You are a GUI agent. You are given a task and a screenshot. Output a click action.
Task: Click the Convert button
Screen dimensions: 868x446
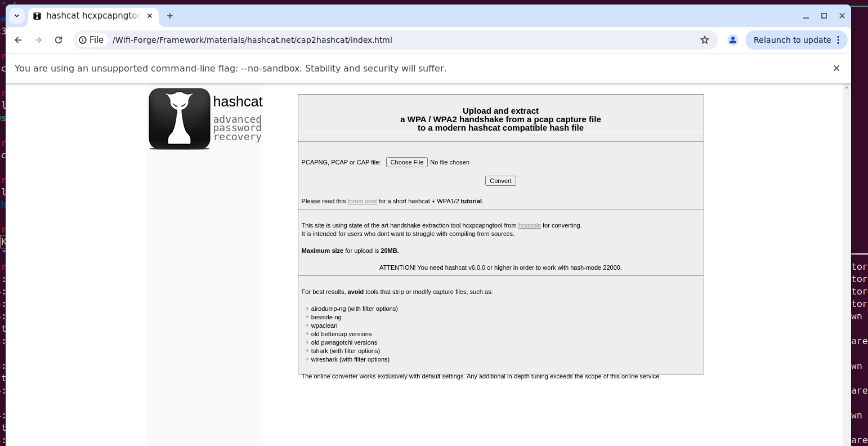(500, 181)
